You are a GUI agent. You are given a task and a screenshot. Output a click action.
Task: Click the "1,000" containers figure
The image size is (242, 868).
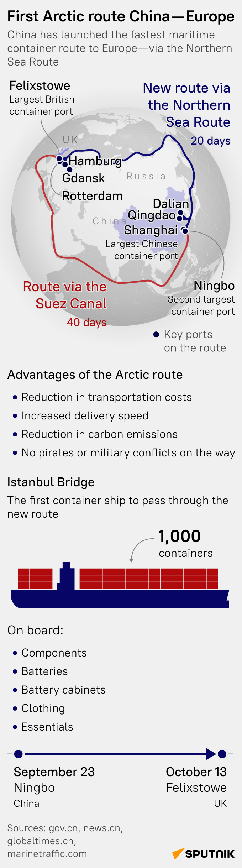(179, 536)
